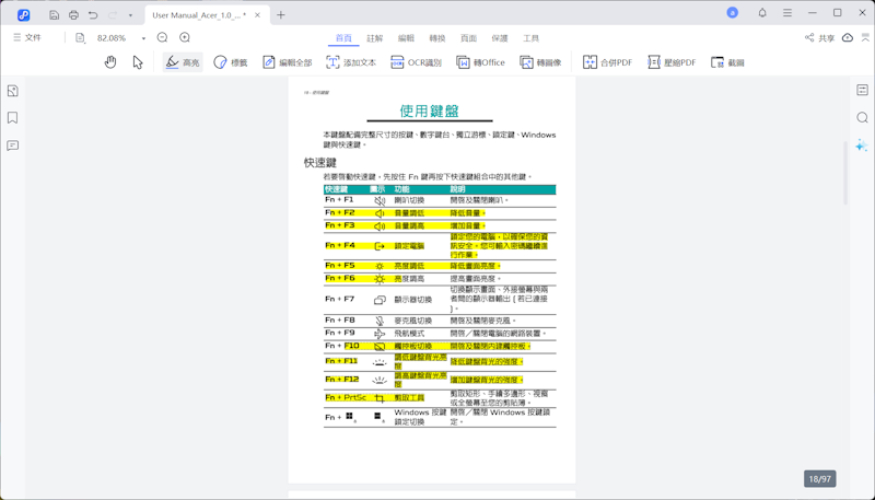
Task: Open a new tab with the plus button
Action: [x=281, y=15]
